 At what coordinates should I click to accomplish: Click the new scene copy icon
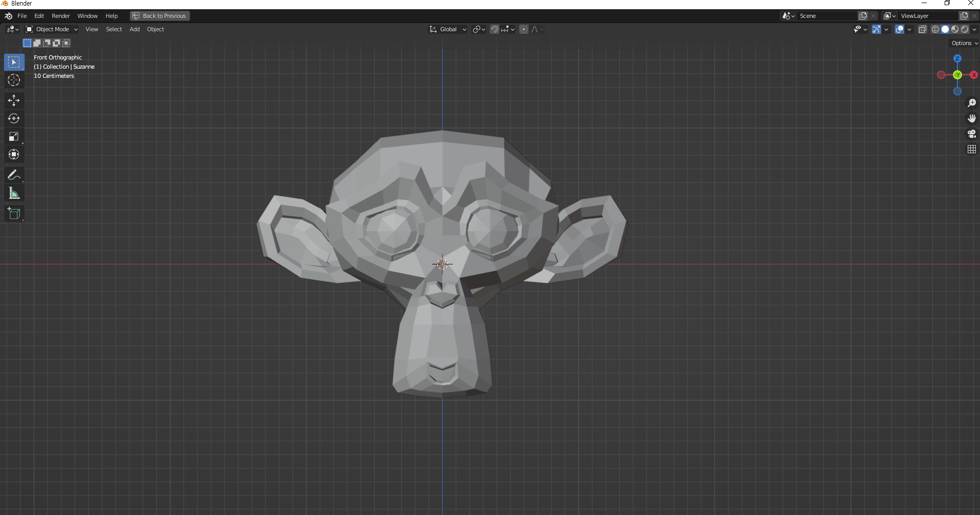tap(863, 16)
